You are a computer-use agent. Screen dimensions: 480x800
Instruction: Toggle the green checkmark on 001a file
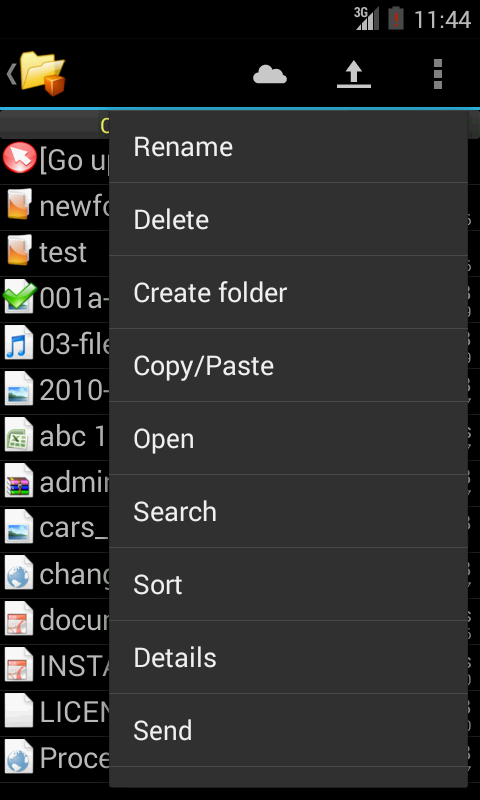click(x=19, y=297)
